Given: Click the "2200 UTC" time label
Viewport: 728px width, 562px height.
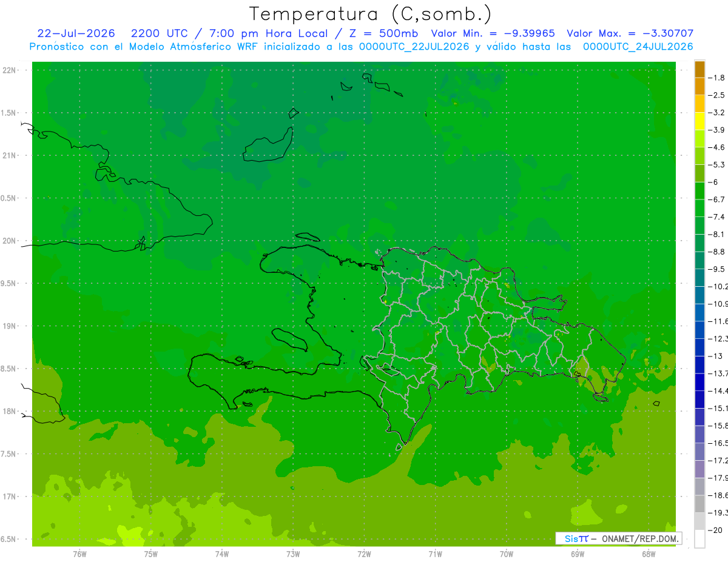Looking at the screenshot, I should click(159, 33).
